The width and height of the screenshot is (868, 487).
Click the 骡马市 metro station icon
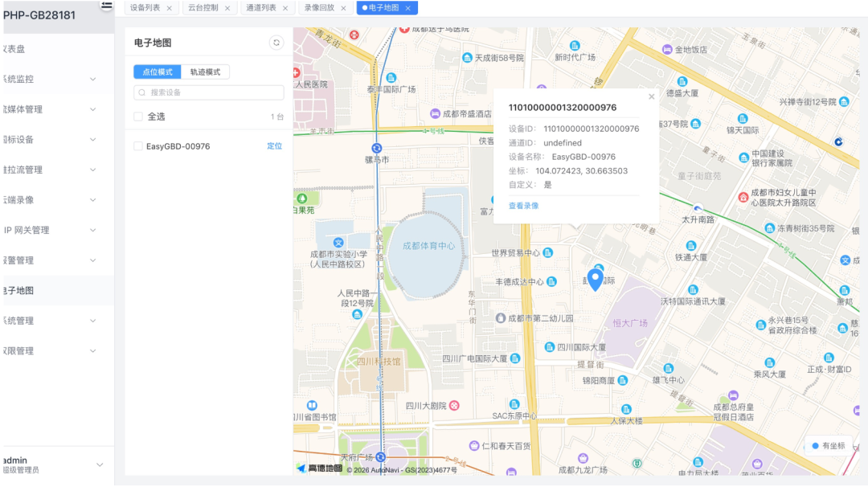tap(376, 148)
